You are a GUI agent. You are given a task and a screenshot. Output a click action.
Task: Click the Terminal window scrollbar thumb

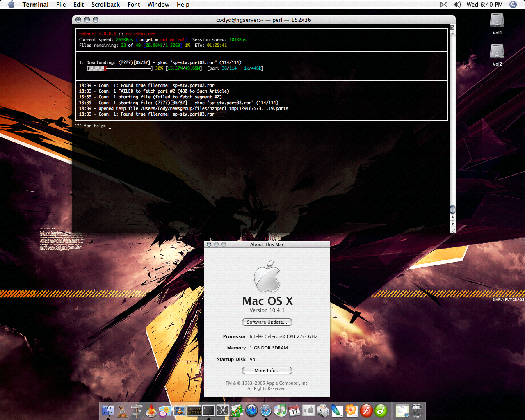click(x=452, y=210)
